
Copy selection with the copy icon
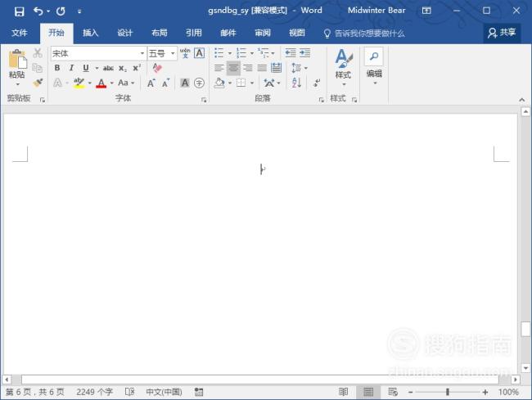pos(37,68)
